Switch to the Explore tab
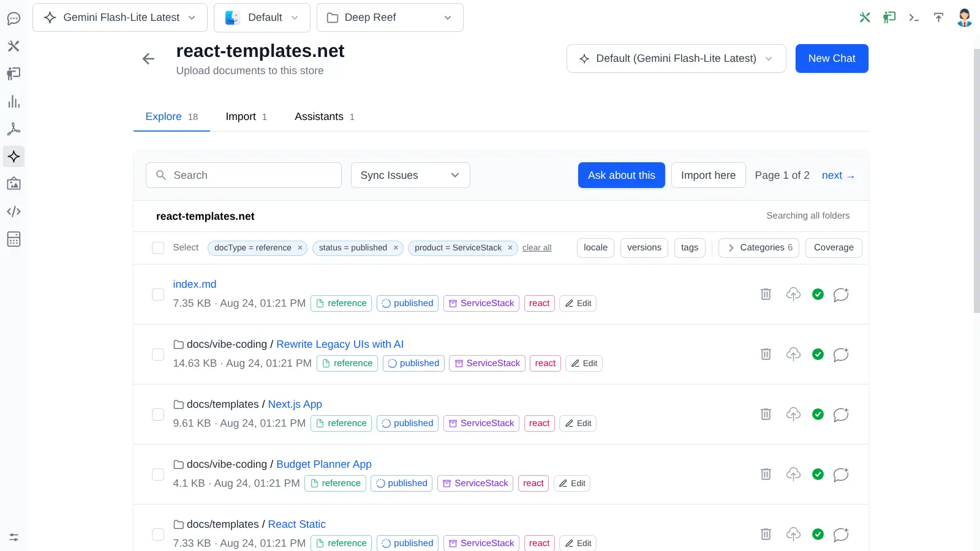 click(x=171, y=116)
